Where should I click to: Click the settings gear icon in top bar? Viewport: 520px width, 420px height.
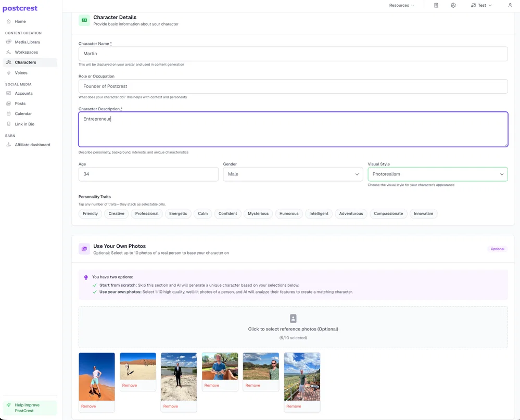pyautogui.click(x=453, y=5)
